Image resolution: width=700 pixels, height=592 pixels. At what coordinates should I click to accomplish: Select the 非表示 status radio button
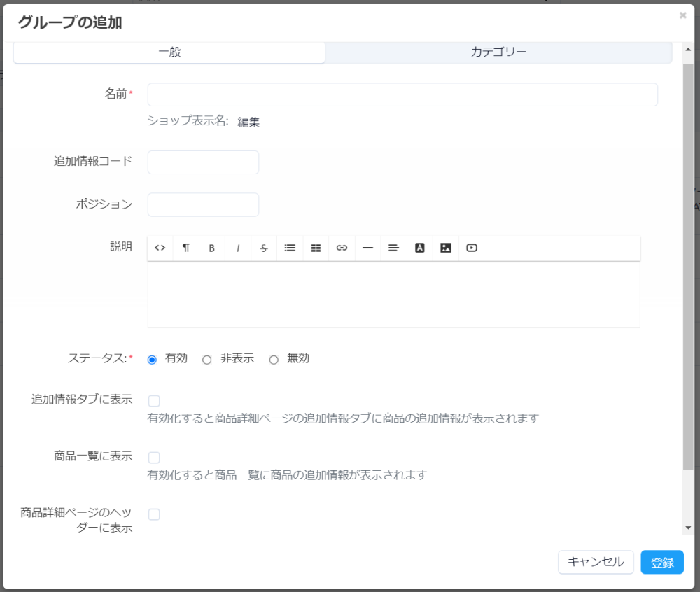click(206, 360)
